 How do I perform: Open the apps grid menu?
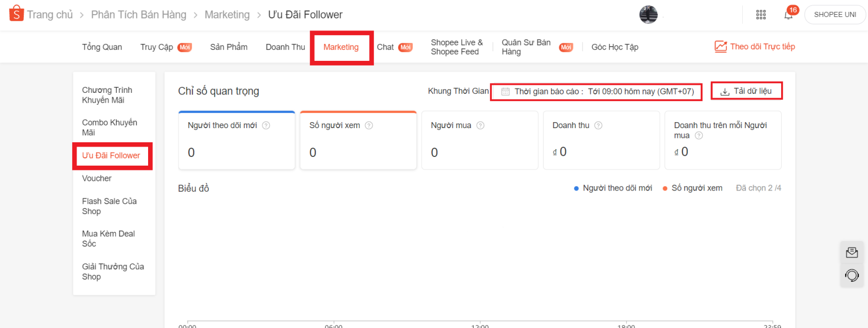tap(761, 15)
